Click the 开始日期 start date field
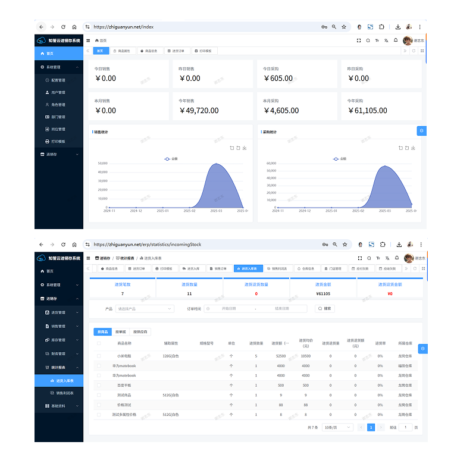This screenshot has height=476, width=476. pos(228,309)
